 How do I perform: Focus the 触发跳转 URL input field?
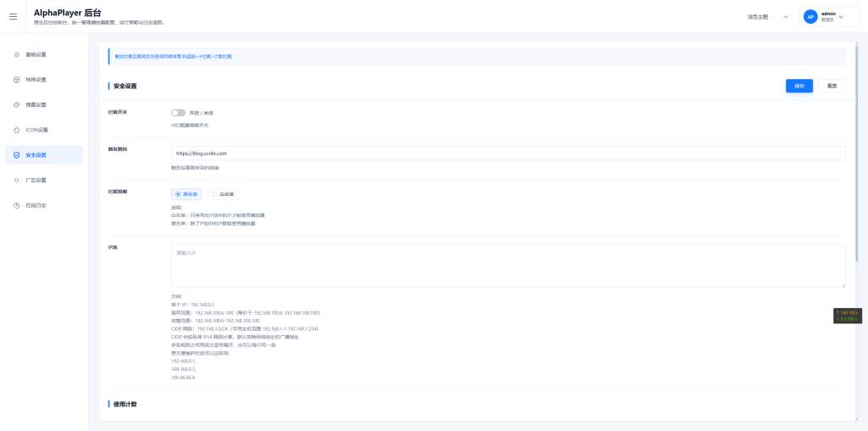509,153
